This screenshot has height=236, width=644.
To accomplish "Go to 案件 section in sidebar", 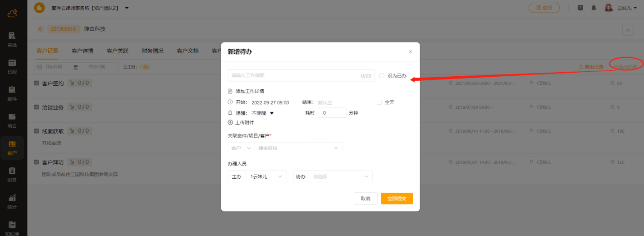I will click(x=12, y=93).
